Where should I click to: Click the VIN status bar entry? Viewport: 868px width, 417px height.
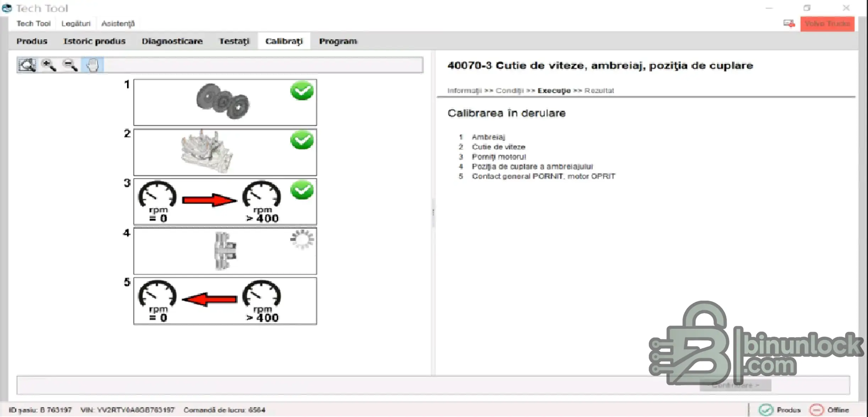pyautogui.click(x=127, y=410)
